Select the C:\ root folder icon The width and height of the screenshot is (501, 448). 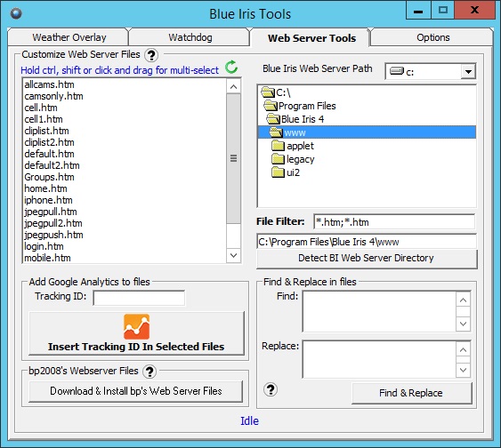tap(268, 92)
